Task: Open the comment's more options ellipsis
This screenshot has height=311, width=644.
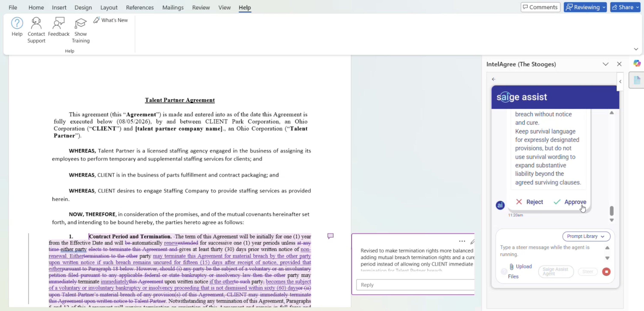Action: click(x=462, y=241)
